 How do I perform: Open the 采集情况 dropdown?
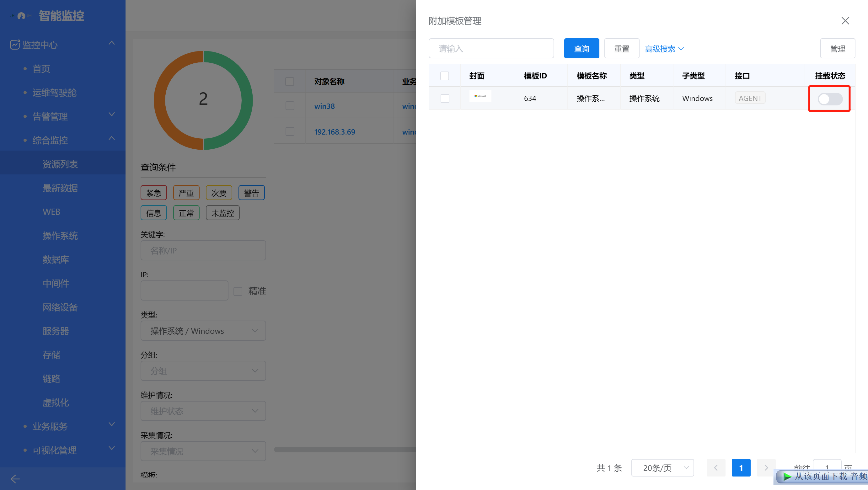click(x=203, y=451)
